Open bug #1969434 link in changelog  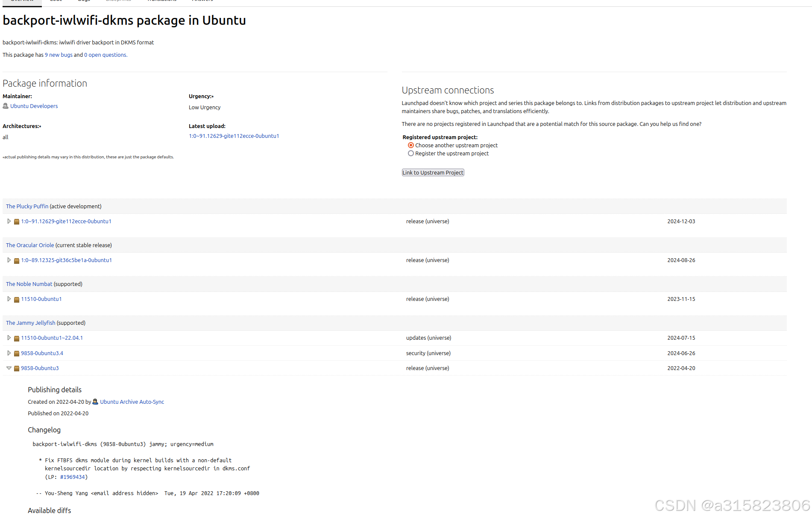[72, 477]
